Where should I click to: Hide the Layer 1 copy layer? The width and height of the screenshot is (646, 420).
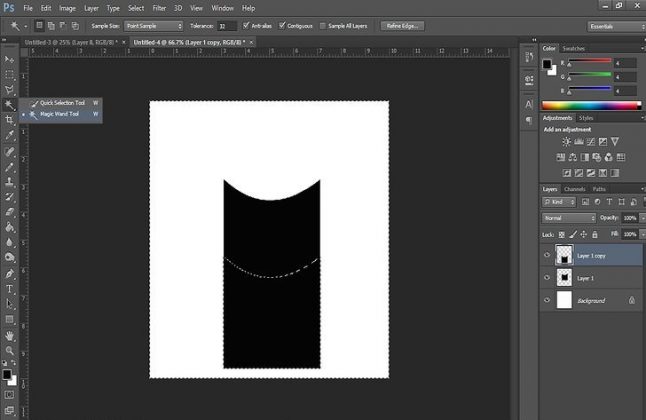(x=548, y=255)
